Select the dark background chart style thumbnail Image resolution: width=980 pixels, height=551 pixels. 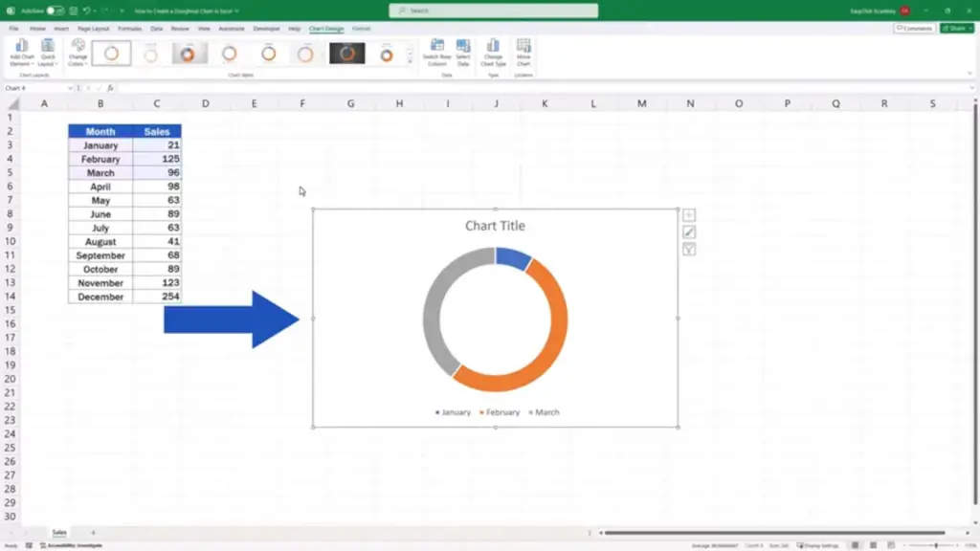(x=346, y=54)
